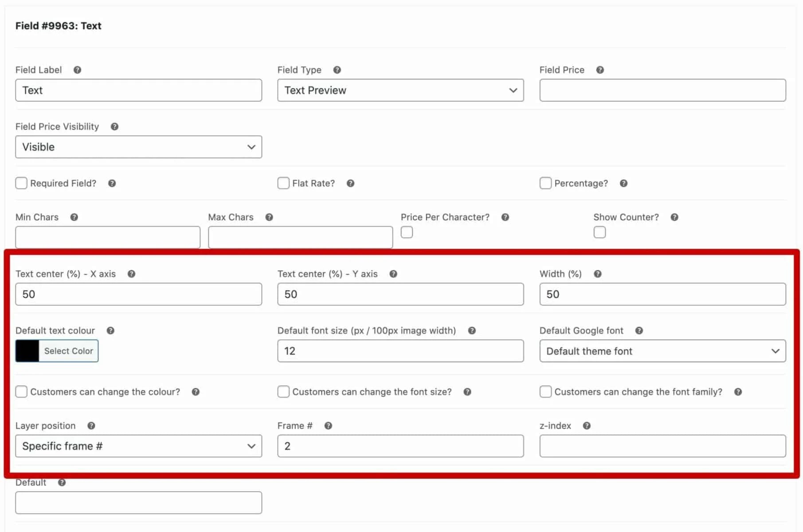Click the Show Counter help icon
Viewport: 803px width, 532px height.
tap(675, 217)
